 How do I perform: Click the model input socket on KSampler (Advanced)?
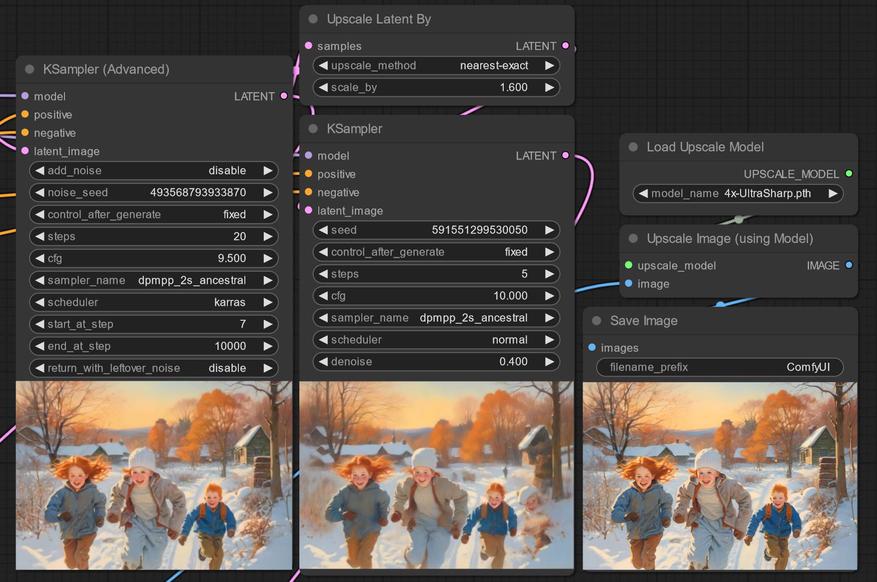pyautogui.click(x=25, y=96)
